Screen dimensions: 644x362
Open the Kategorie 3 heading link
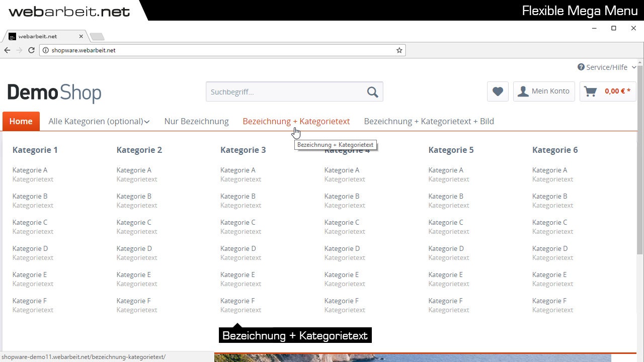[243, 150]
